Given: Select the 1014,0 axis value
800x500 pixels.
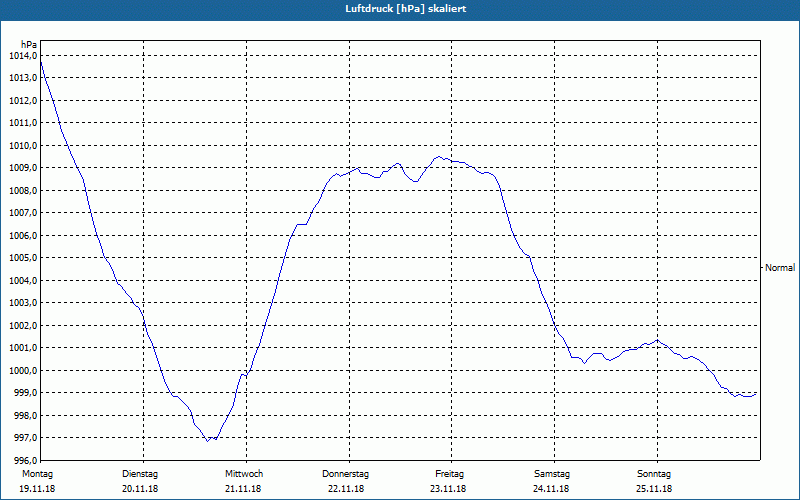Looking at the screenshot, I should tap(23, 56).
